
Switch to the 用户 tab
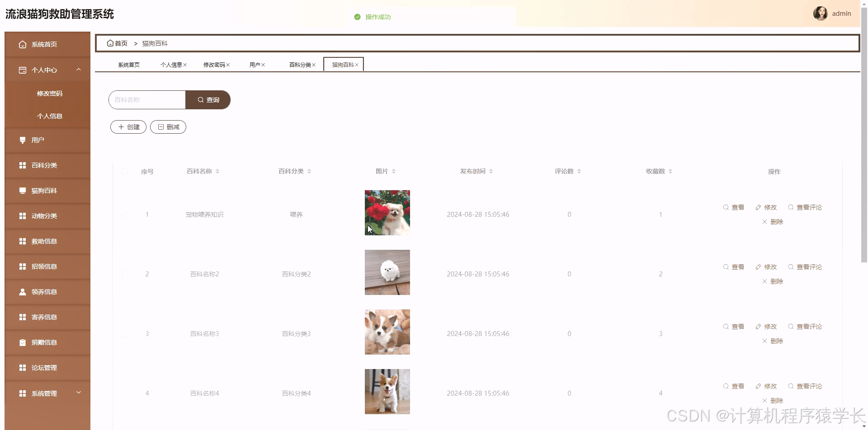255,65
